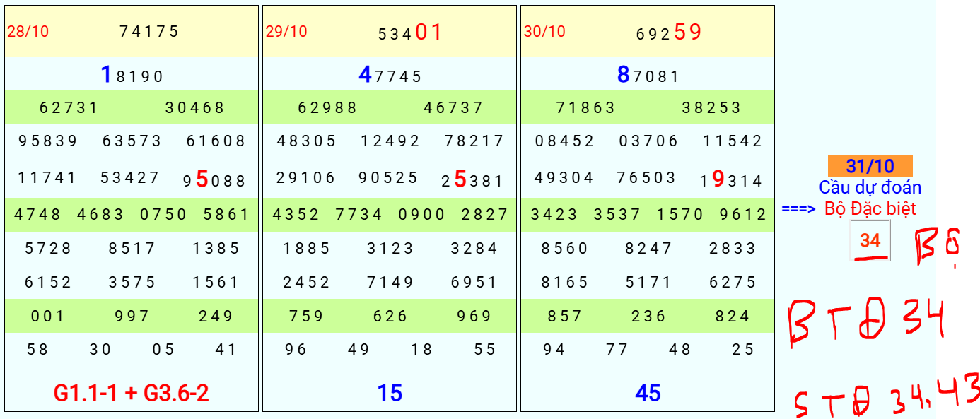Select the number 38253
The width and height of the screenshot is (980, 419).
711,108
